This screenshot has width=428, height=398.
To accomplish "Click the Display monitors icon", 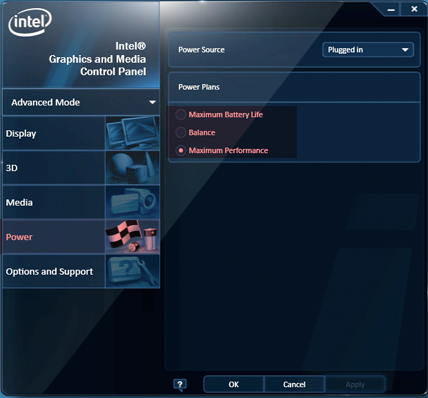I will coord(132,133).
